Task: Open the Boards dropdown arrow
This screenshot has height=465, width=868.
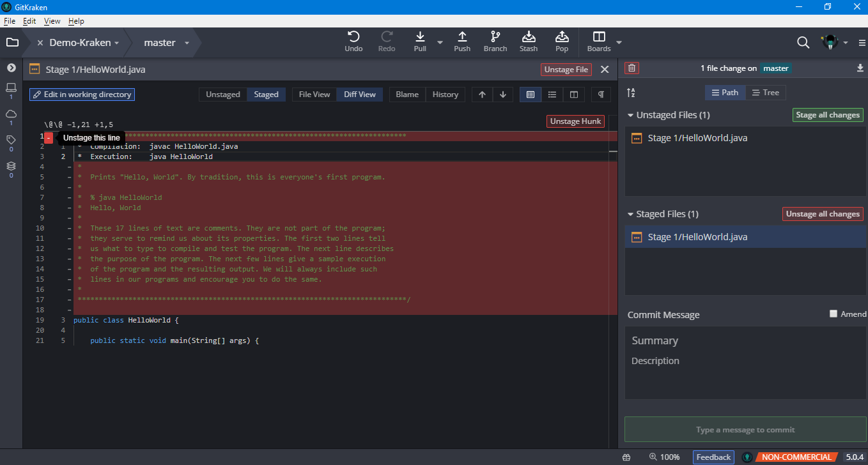Action: coord(618,43)
